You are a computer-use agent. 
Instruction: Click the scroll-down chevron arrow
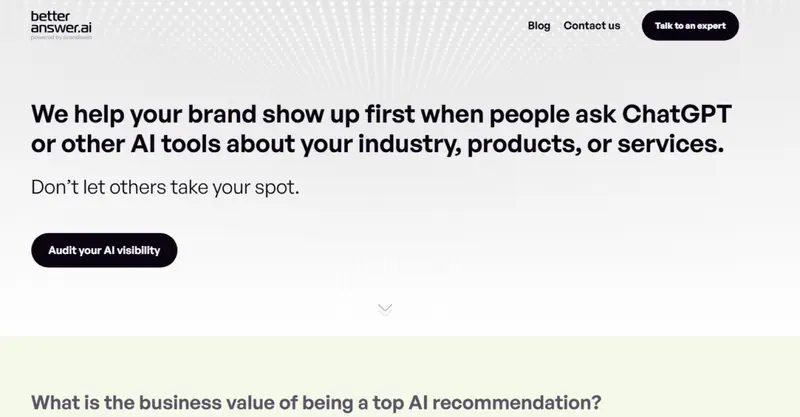tap(385, 309)
